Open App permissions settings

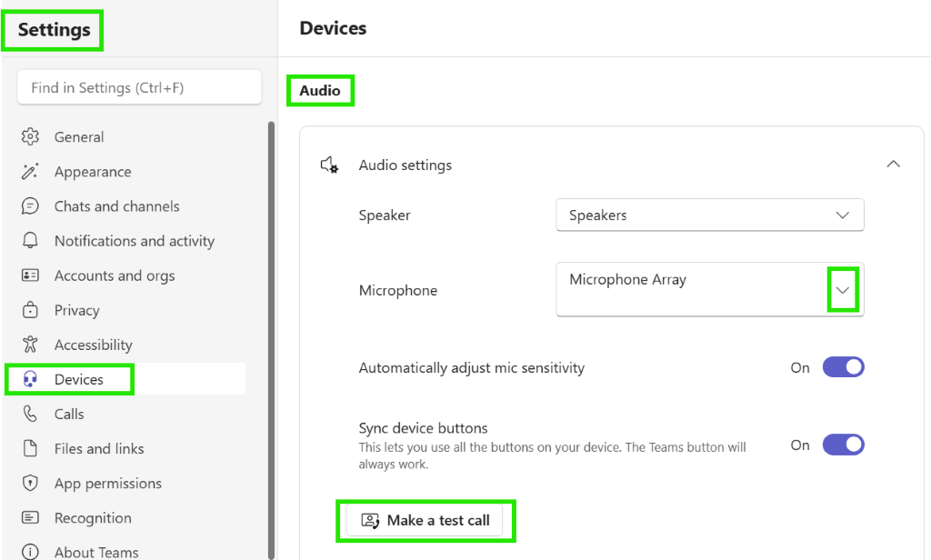point(108,484)
